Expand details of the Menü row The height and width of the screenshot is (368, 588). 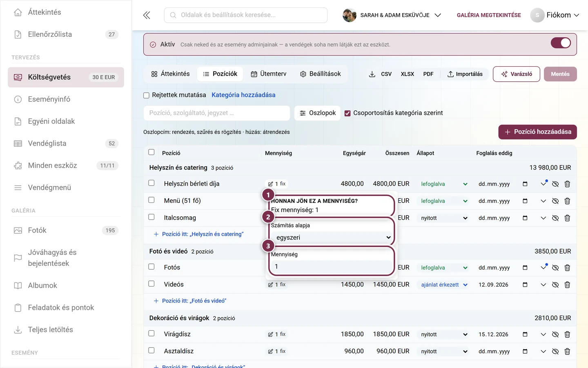click(543, 201)
